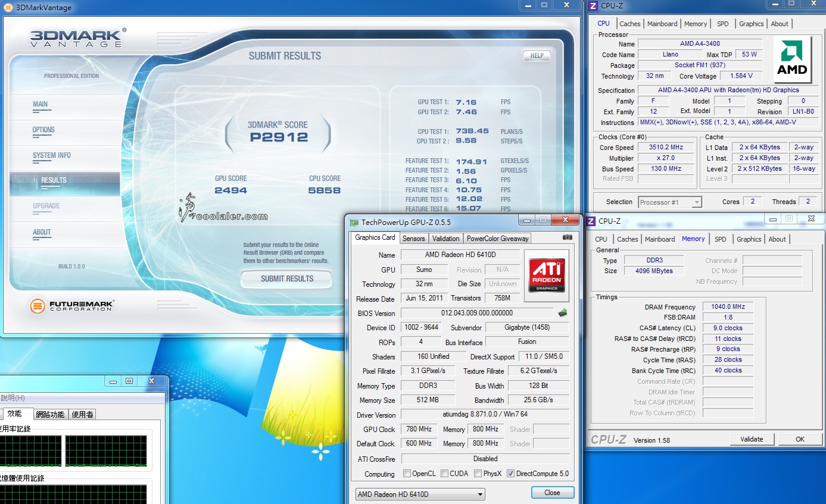Image resolution: width=826 pixels, height=504 pixels.
Task: Click the GPU Clock 780 MHz field
Action: click(x=419, y=429)
